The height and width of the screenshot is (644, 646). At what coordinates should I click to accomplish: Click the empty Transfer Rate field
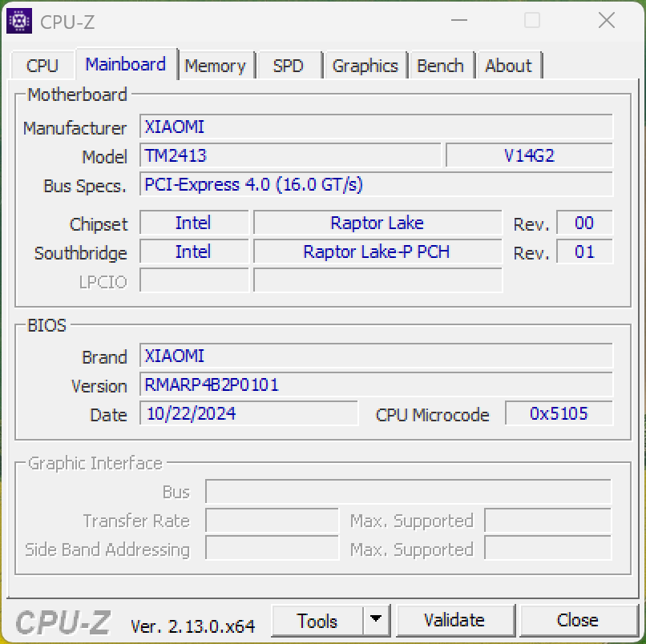click(272, 521)
